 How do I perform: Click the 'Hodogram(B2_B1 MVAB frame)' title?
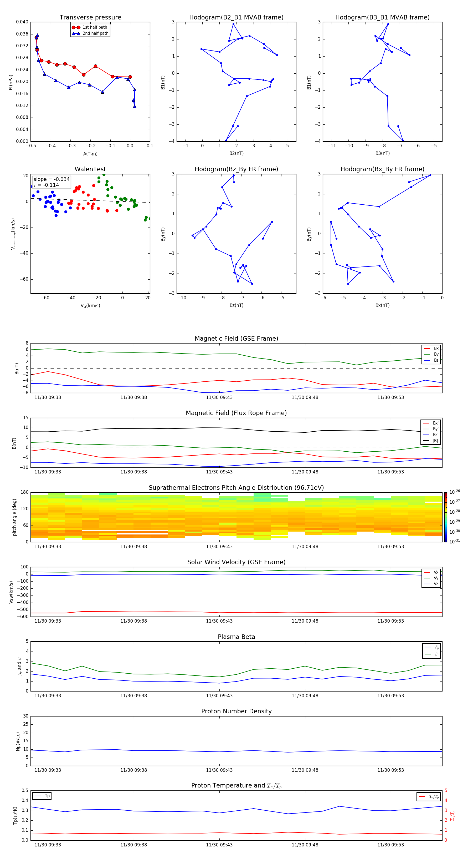(x=236, y=18)
